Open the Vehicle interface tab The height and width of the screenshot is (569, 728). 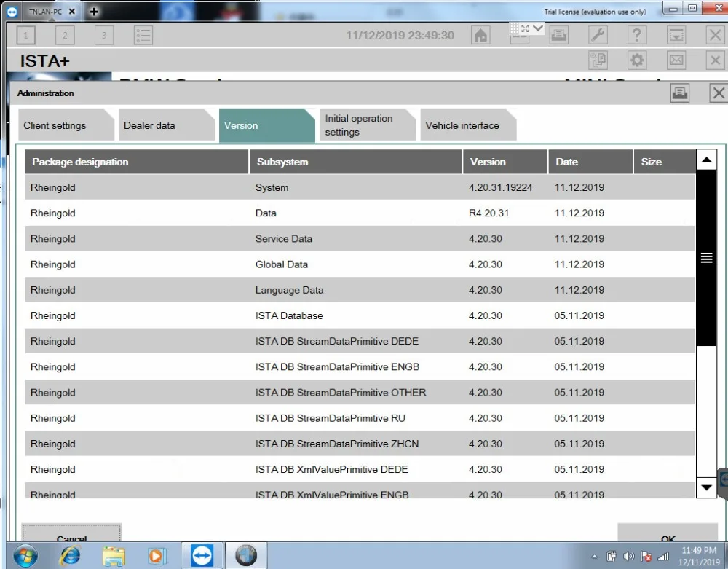(x=468, y=125)
